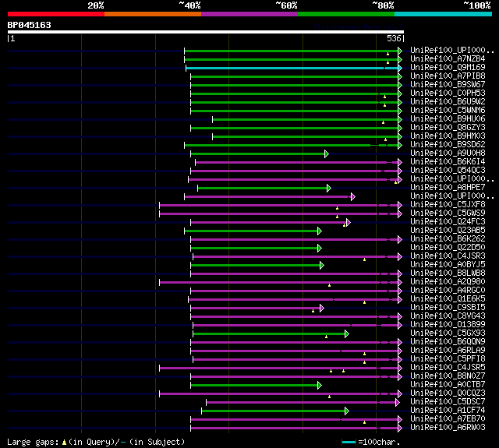The width and height of the screenshot is (499, 448).
Task: Click the '~100%' legend label
Action: pos(476,5)
